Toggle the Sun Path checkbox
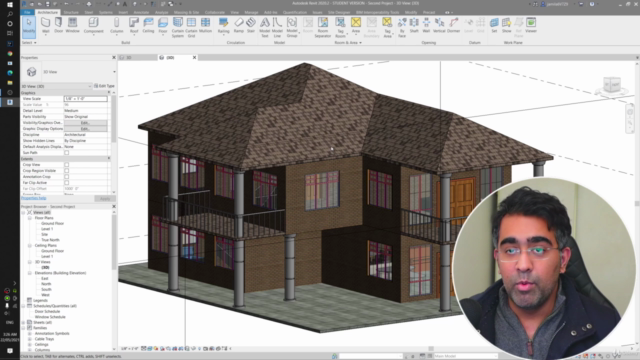 click(67, 153)
